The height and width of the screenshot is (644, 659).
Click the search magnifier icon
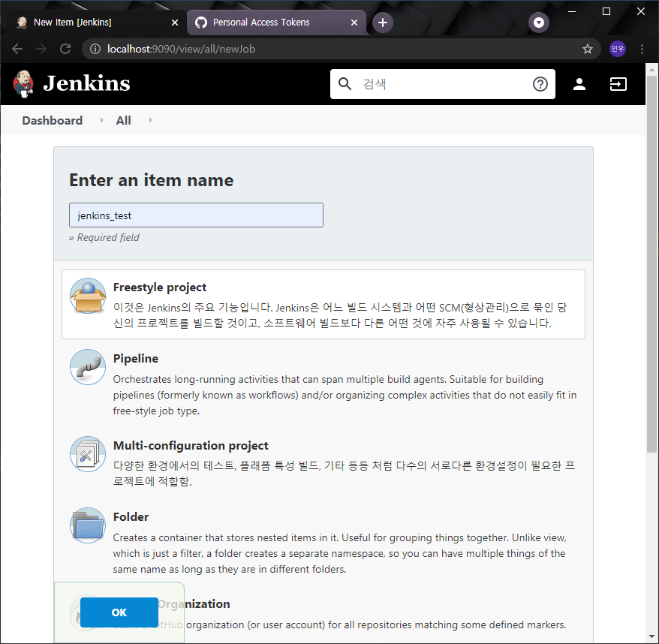345,83
